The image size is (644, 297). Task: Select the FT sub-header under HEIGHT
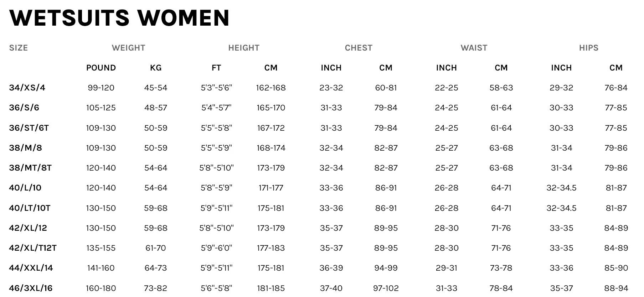point(216,68)
